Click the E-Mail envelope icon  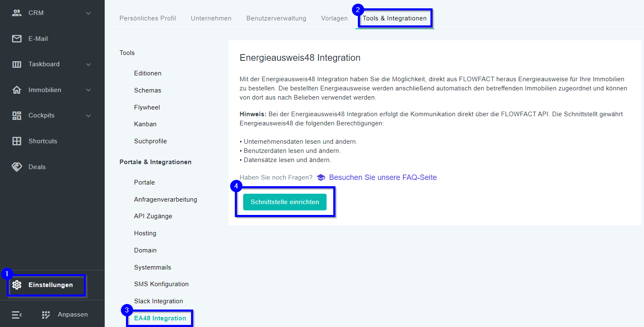tap(17, 39)
